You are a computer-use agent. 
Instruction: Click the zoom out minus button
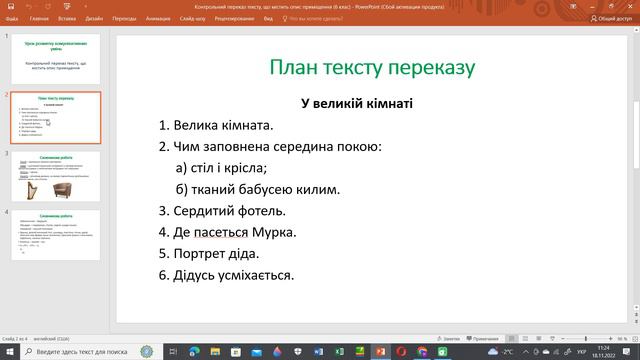(x=563, y=339)
